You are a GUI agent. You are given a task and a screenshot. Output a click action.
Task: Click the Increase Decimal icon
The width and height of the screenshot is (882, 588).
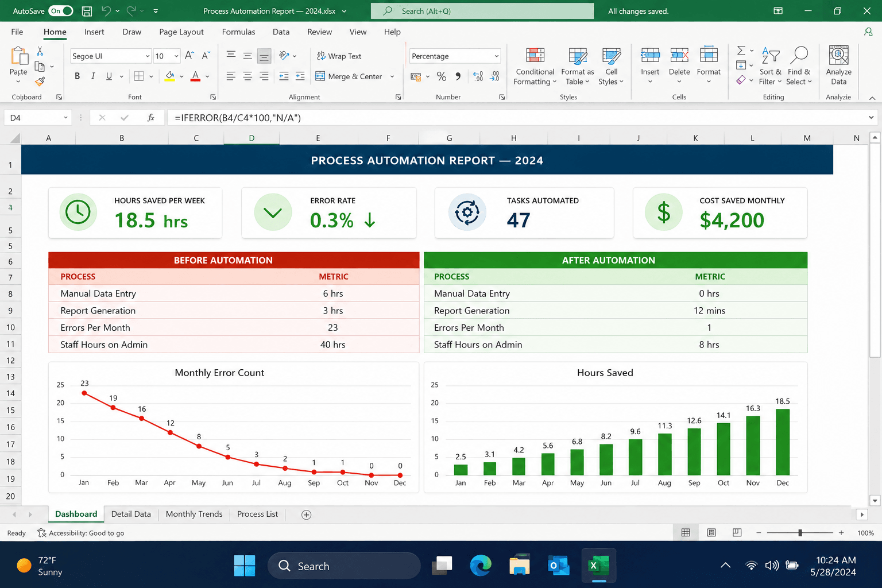click(478, 76)
